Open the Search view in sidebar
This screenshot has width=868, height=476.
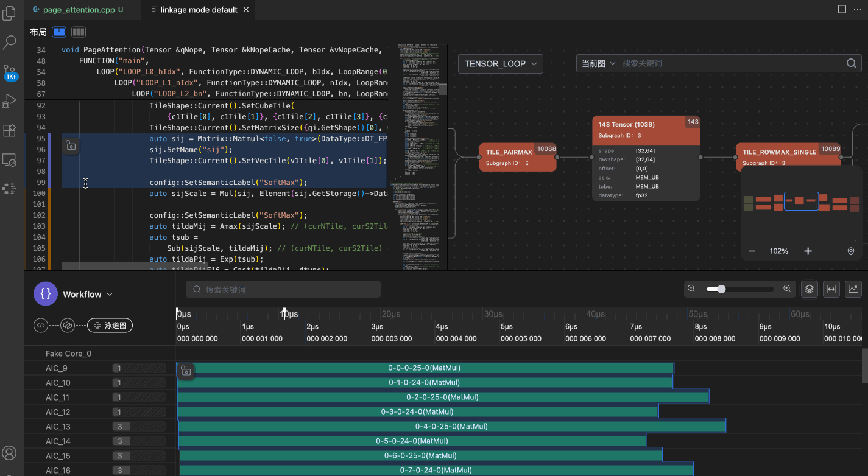10,43
